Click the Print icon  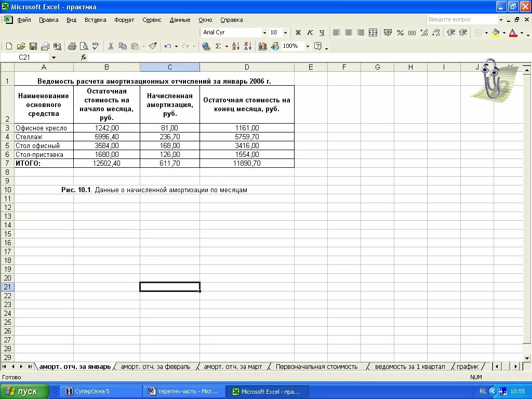tap(72, 46)
